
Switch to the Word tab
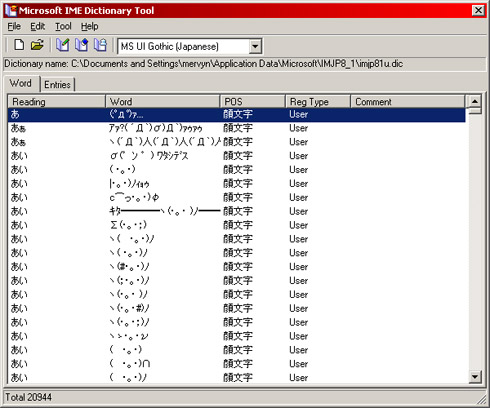click(21, 83)
